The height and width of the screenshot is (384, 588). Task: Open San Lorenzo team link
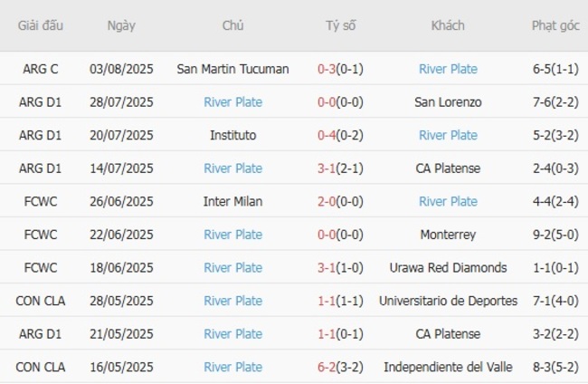pos(448,102)
